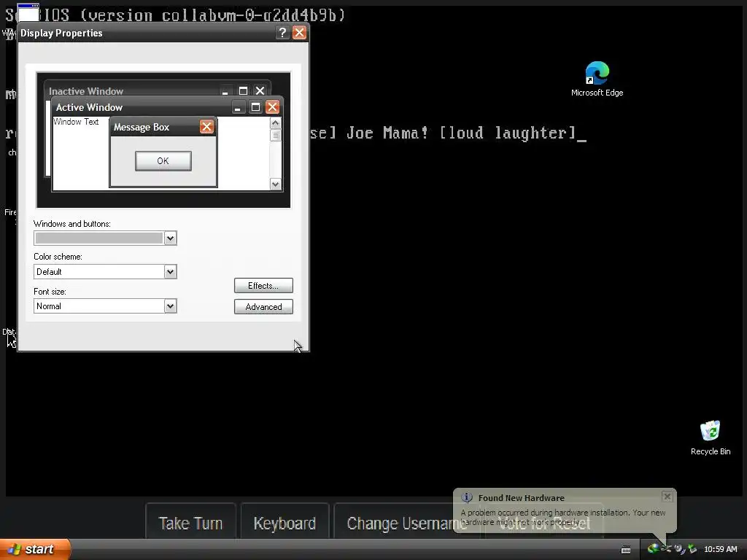Close the Found New Hardware balloon
747x560 pixels.
coord(667,497)
